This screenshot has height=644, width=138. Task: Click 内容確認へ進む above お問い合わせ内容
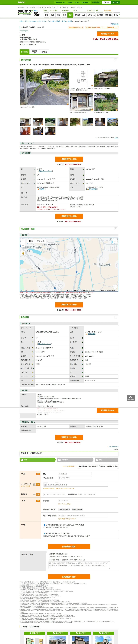click(x=69, y=547)
